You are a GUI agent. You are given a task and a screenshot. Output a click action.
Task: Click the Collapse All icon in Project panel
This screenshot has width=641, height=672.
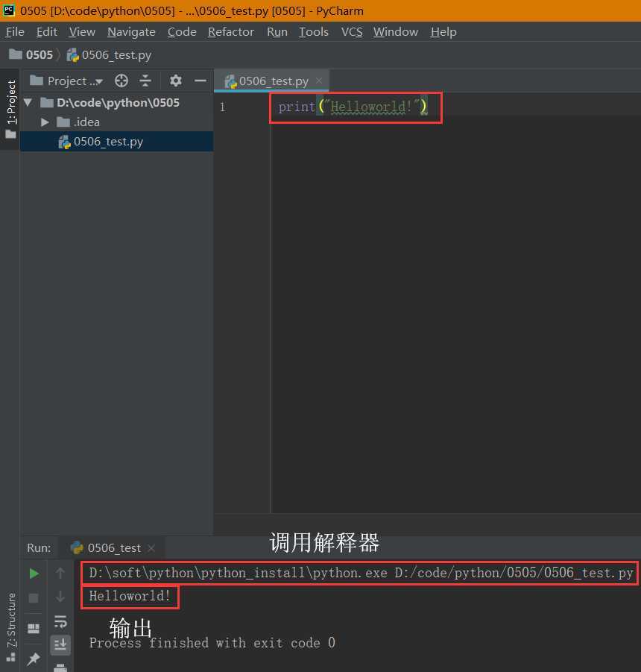[x=145, y=81]
